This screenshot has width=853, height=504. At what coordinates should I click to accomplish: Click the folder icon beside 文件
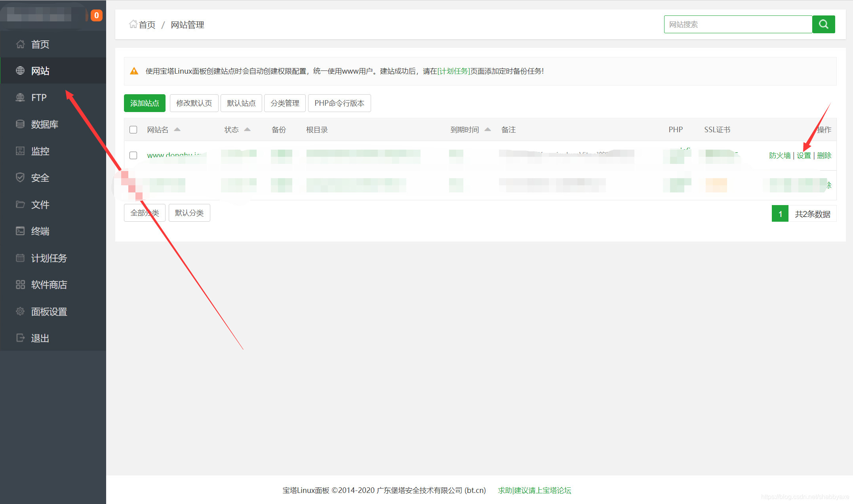20,204
